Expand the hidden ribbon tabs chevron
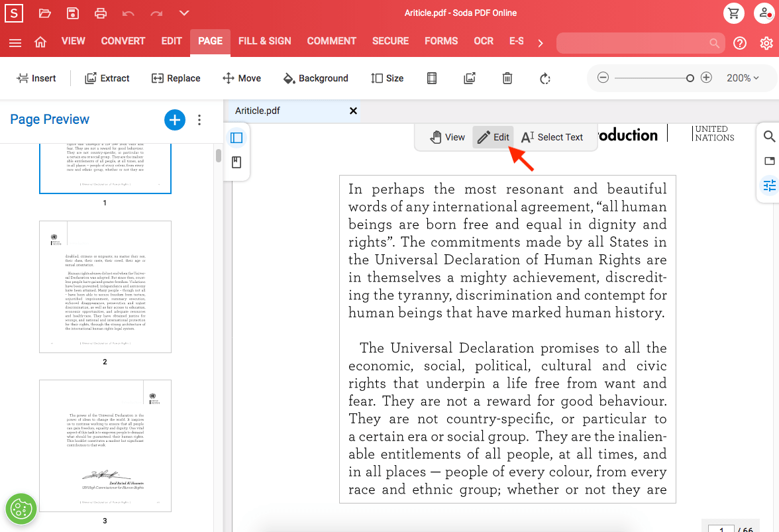779x532 pixels. point(540,41)
